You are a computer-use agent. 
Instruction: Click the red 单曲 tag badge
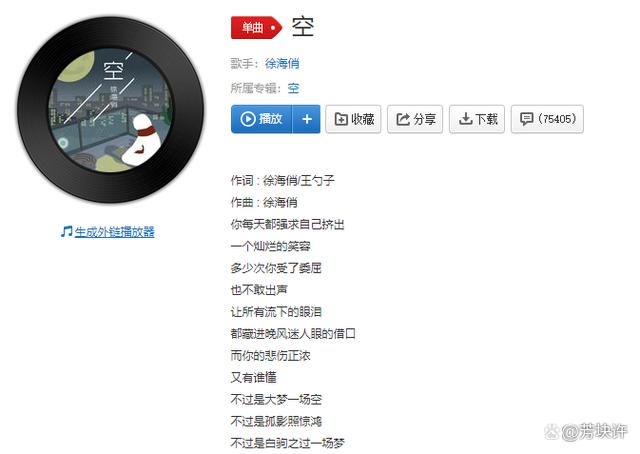pyautogui.click(x=256, y=28)
